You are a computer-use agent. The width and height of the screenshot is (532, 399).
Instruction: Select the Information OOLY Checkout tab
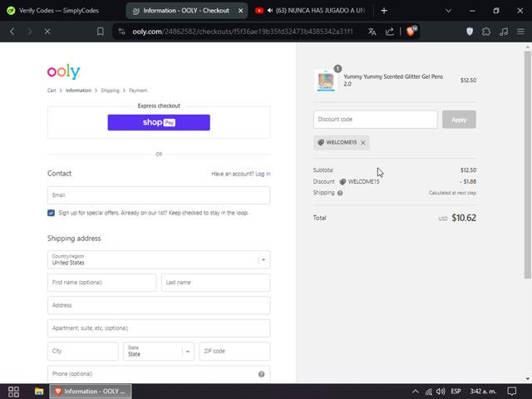(186, 11)
